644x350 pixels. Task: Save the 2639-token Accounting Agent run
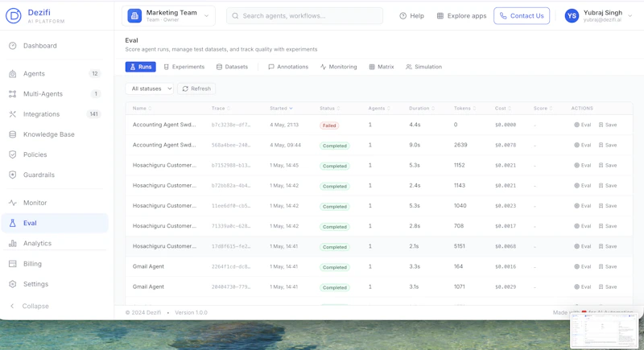(608, 146)
